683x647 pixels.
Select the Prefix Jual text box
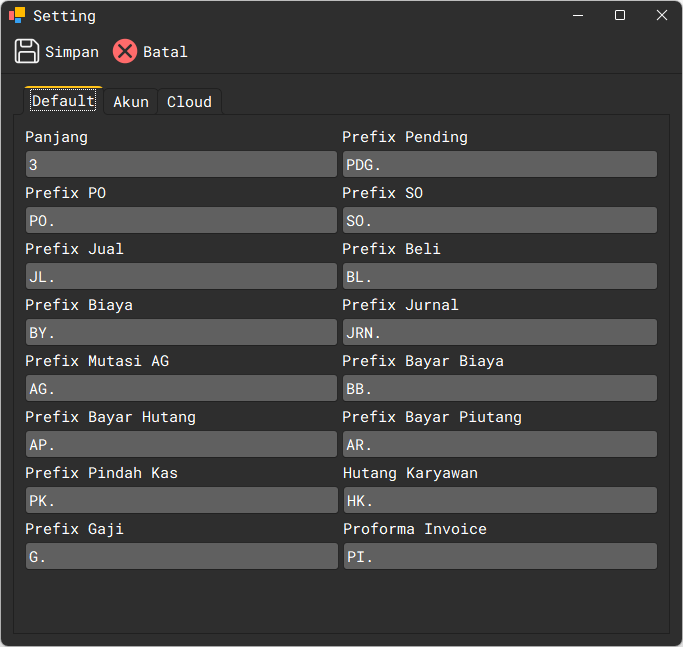click(x=181, y=277)
